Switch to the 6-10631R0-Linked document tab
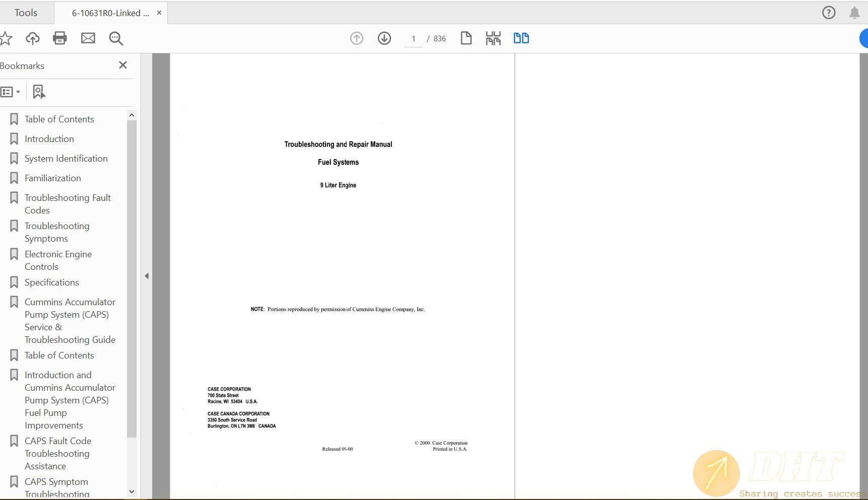 pyautogui.click(x=110, y=13)
